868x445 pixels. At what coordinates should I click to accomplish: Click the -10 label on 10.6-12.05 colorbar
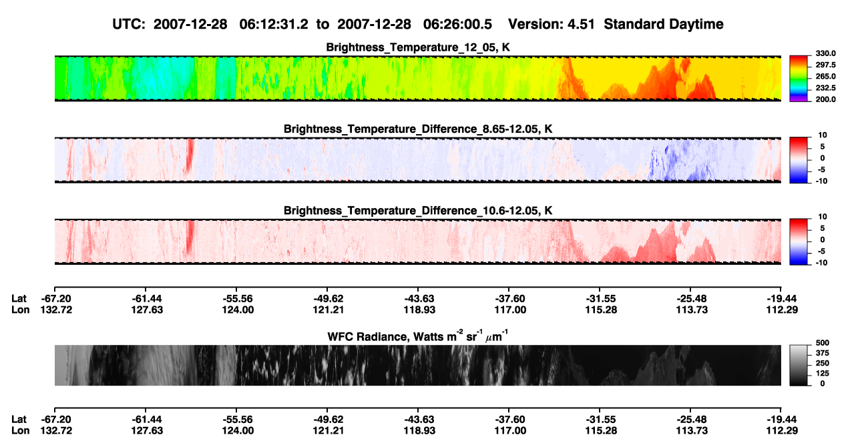822,263
